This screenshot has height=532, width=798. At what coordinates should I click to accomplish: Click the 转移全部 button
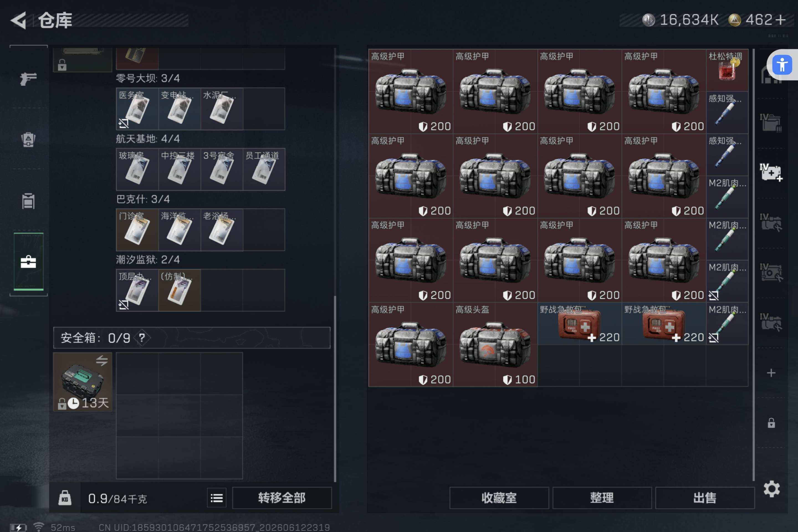point(282,498)
